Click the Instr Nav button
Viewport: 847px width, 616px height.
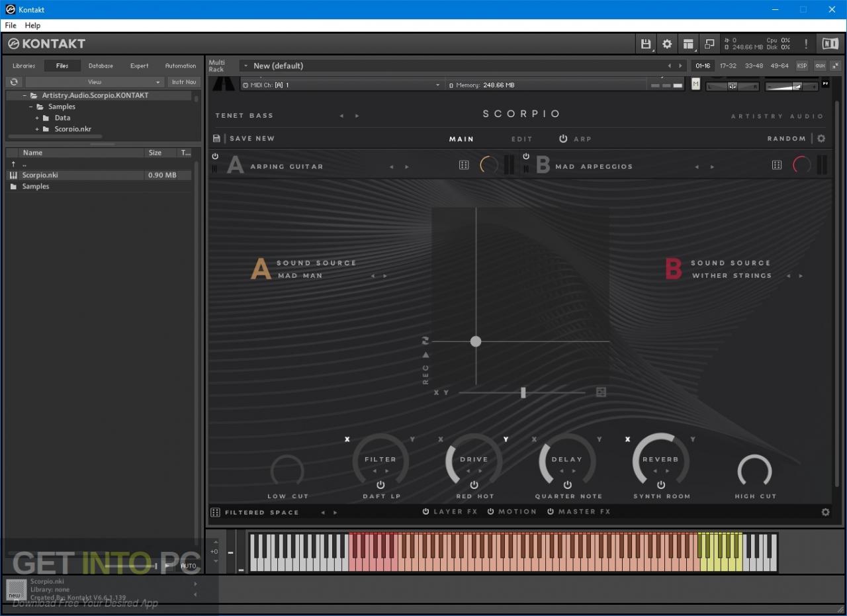(184, 82)
